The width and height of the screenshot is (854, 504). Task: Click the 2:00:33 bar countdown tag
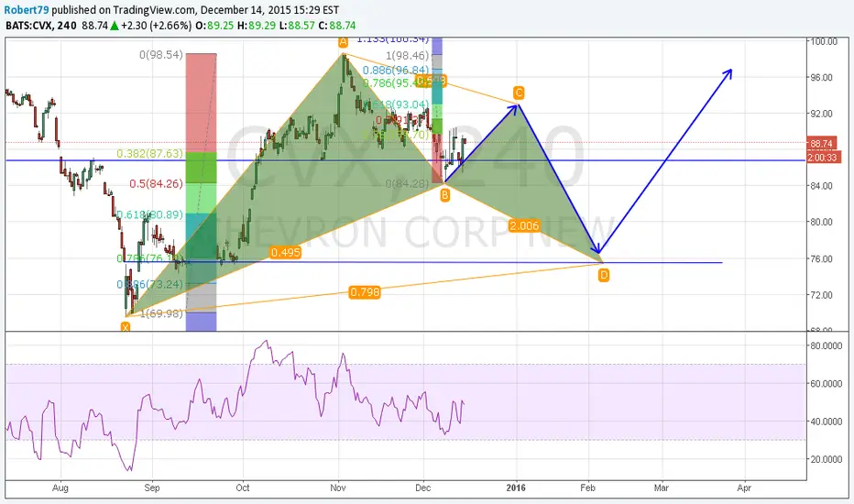click(823, 158)
